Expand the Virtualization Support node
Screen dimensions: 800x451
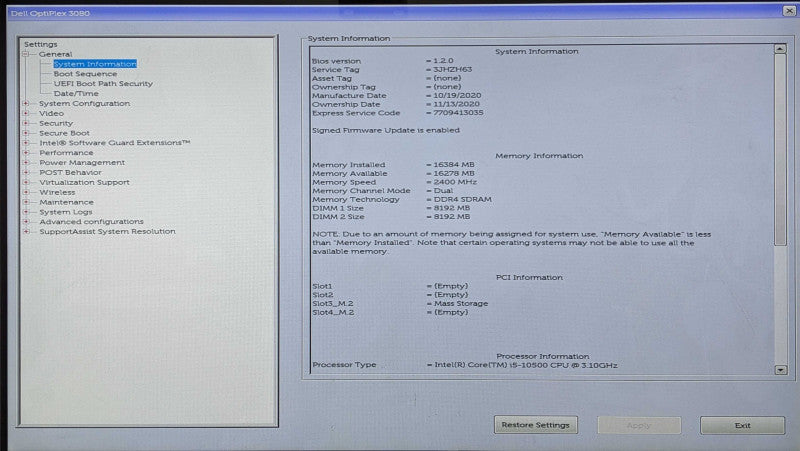click(x=26, y=182)
